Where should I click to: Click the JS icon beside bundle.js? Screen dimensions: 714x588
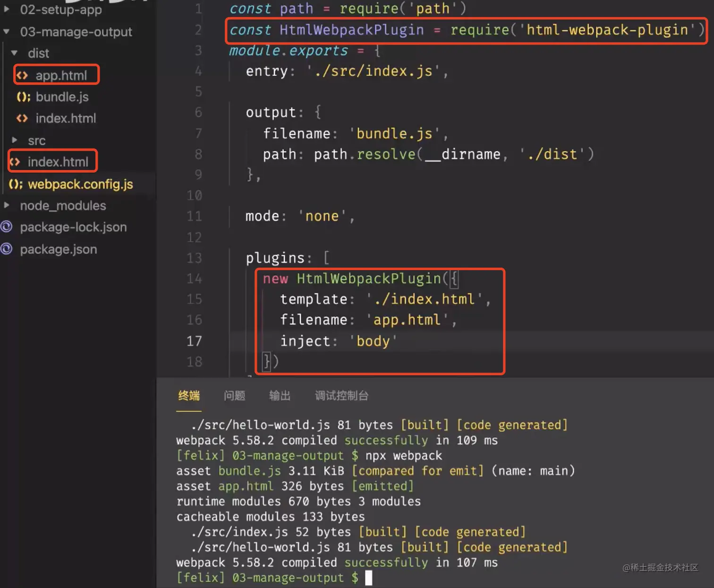(23, 97)
